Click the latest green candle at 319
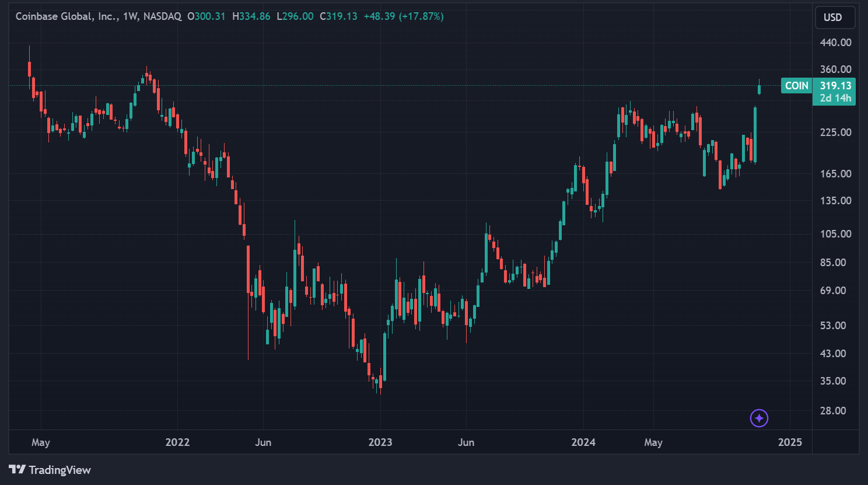The width and height of the screenshot is (868, 485). [x=759, y=89]
